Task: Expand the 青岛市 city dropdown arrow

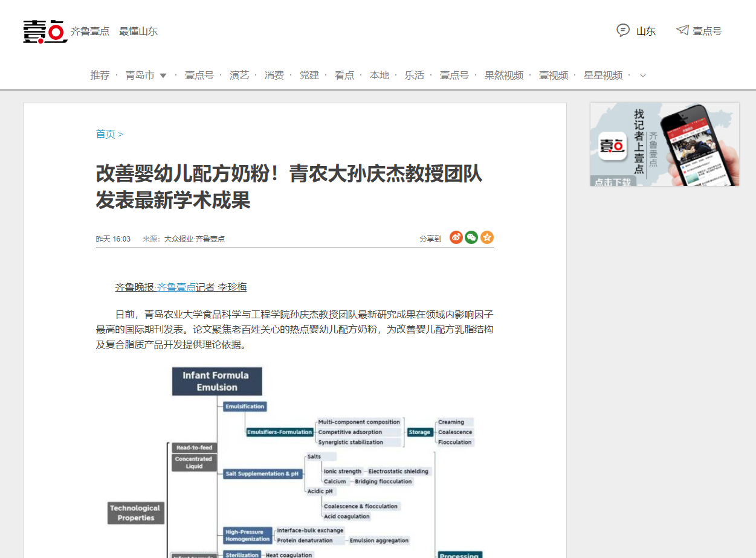Action: click(163, 76)
